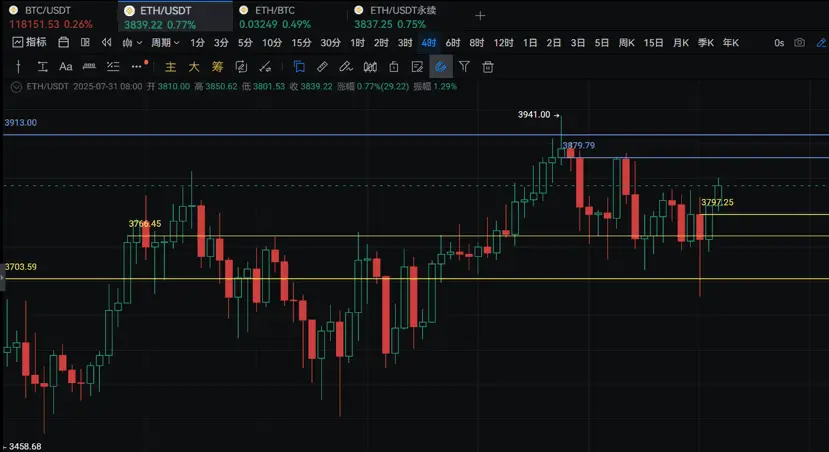Viewport: 829px width, 452px height.
Task: Select the 15日 interval
Action: (x=653, y=43)
